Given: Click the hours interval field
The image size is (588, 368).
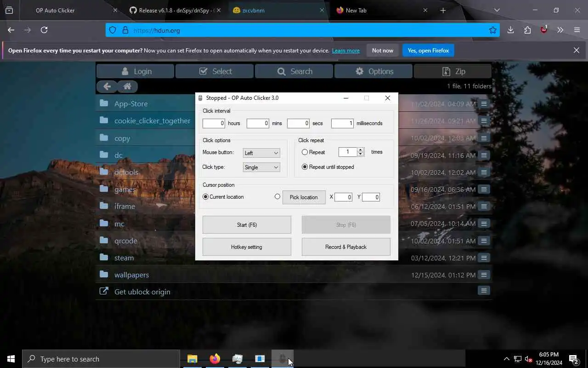Looking at the screenshot, I should pyautogui.click(x=214, y=123).
